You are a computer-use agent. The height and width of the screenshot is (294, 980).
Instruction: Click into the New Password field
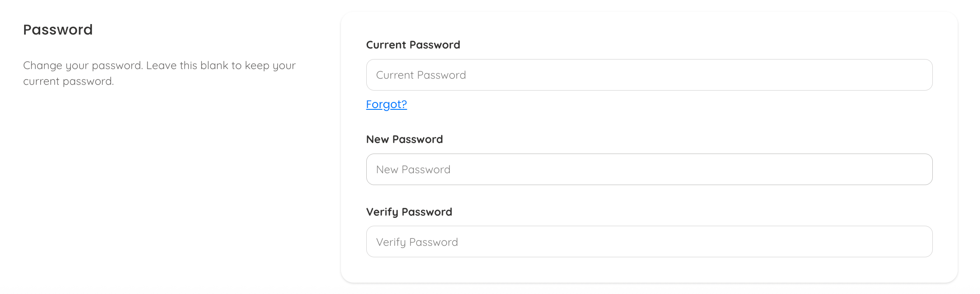click(649, 169)
